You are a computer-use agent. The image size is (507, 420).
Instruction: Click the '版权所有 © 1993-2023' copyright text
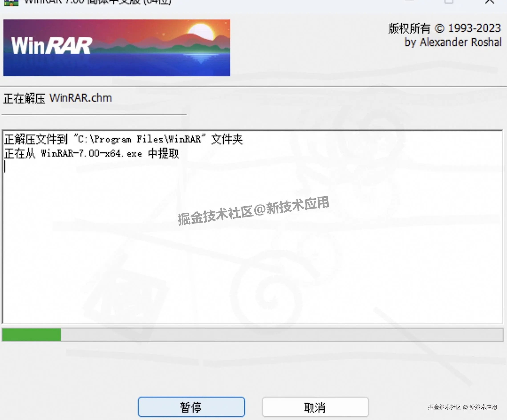tap(445, 28)
